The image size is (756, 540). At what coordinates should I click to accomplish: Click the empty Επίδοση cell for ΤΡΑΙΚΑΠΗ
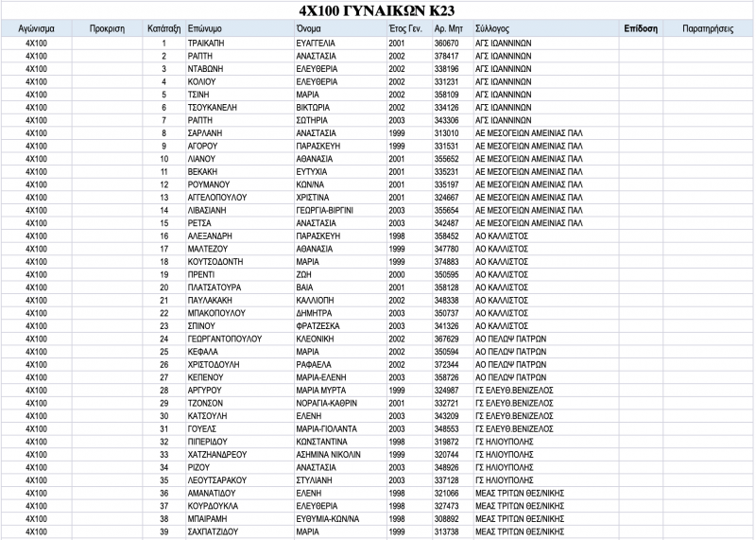tap(641, 43)
